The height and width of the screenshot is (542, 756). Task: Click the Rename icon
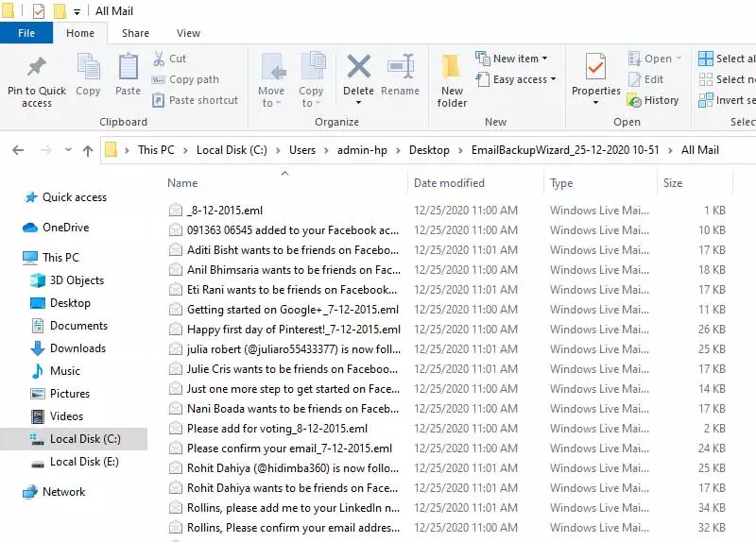(x=401, y=67)
